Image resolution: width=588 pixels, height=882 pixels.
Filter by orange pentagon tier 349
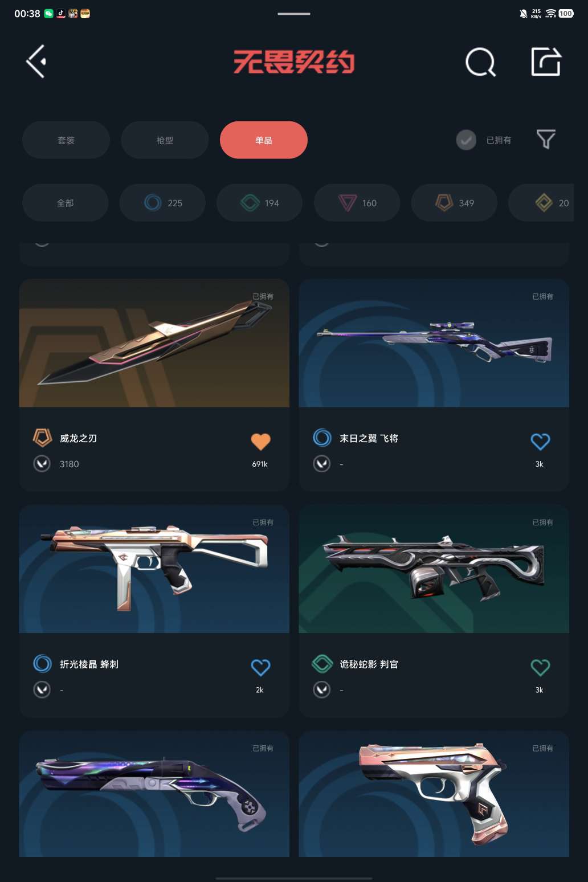pyautogui.click(x=454, y=203)
